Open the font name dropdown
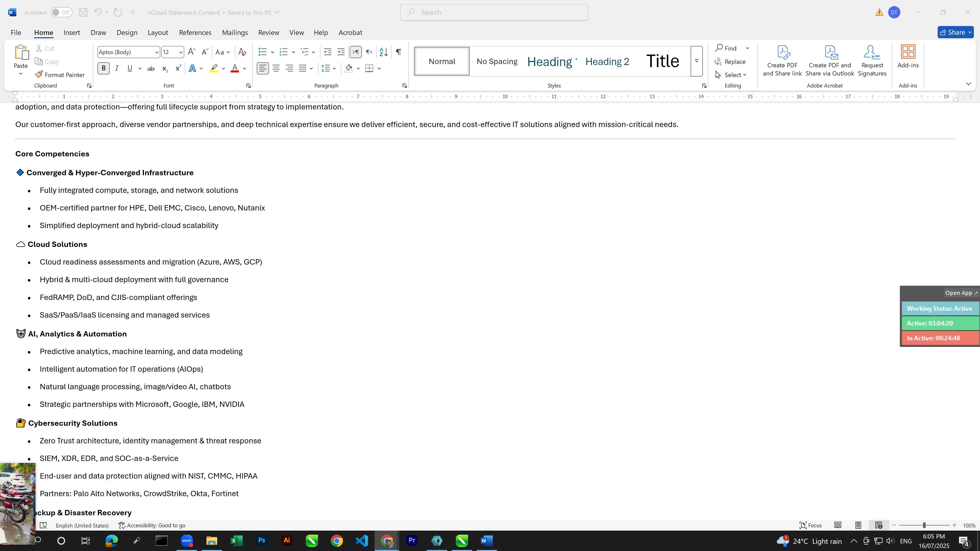Viewport: 980px width, 551px height. coord(156,52)
